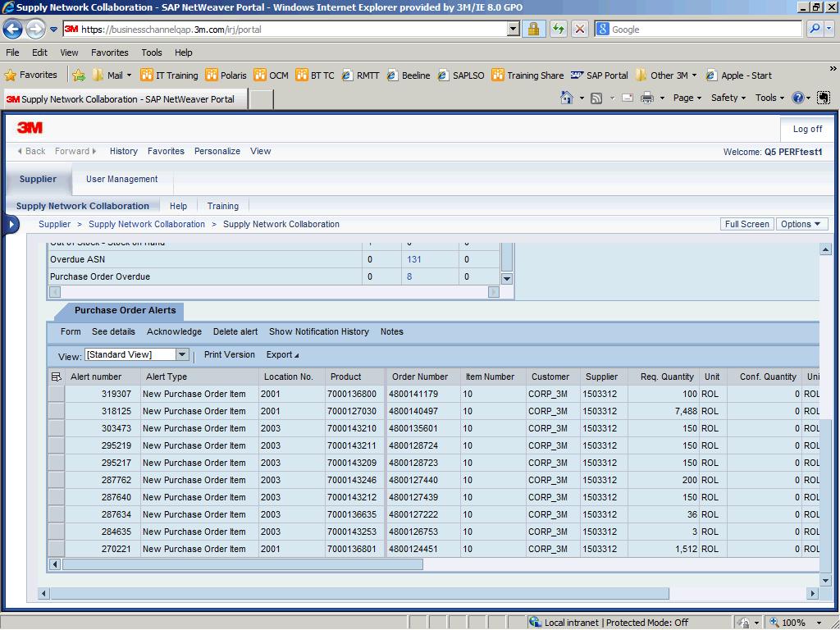This screenshot has width=840, height=630.
Task: Open the portal Options dropdown
Action: pos(801,224)
